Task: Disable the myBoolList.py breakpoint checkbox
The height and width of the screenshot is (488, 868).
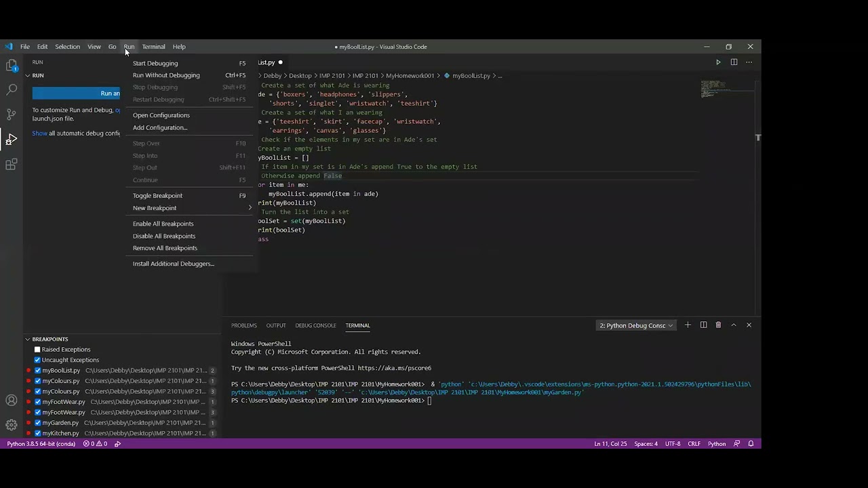Action: click(x=37, y=371)
